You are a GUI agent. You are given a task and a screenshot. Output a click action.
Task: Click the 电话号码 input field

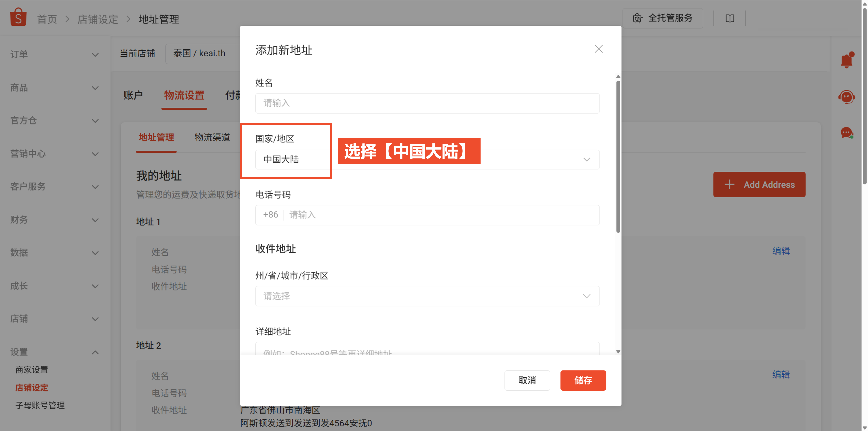click(427, 215)
